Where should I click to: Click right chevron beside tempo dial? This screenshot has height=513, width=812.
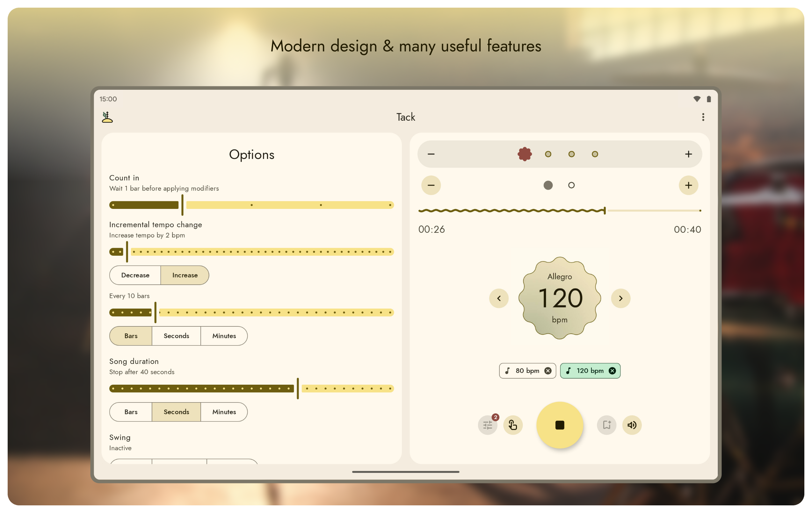tap(620, 298)
